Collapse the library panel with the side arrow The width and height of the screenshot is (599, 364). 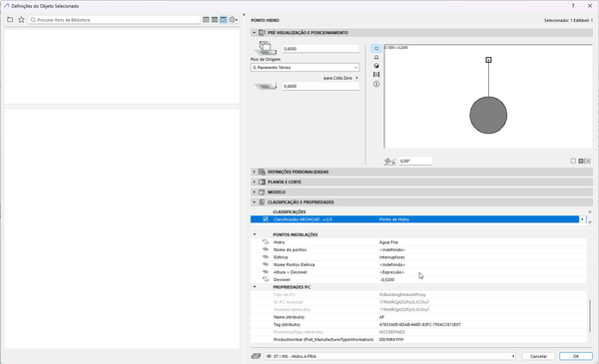pos(245,15)
